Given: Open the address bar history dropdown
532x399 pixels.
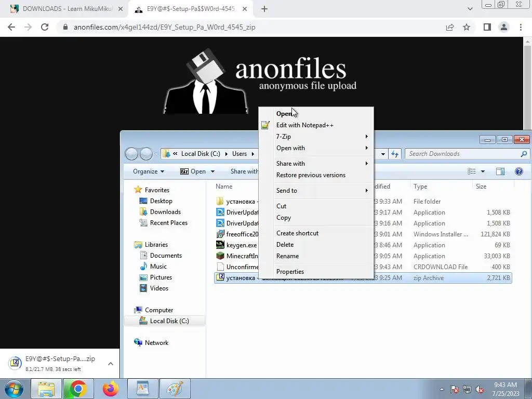Looking at the screenshot, I should point(383,154).
